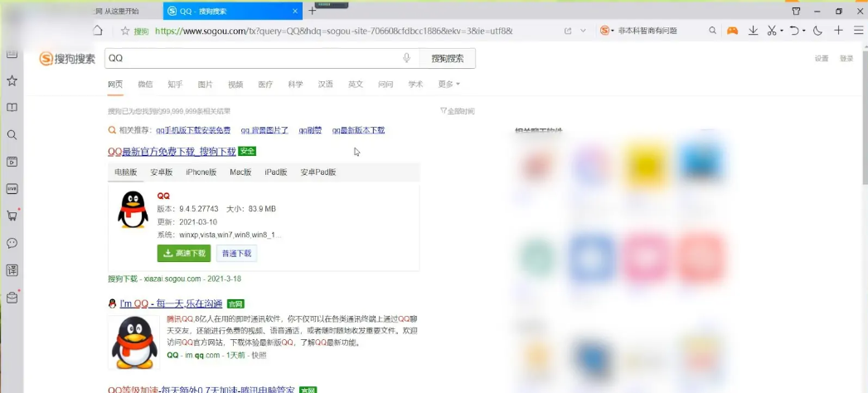Select the iPhone版 download tab
The width and height of the screenshot is (868, 393).
[x=201, y=172]
